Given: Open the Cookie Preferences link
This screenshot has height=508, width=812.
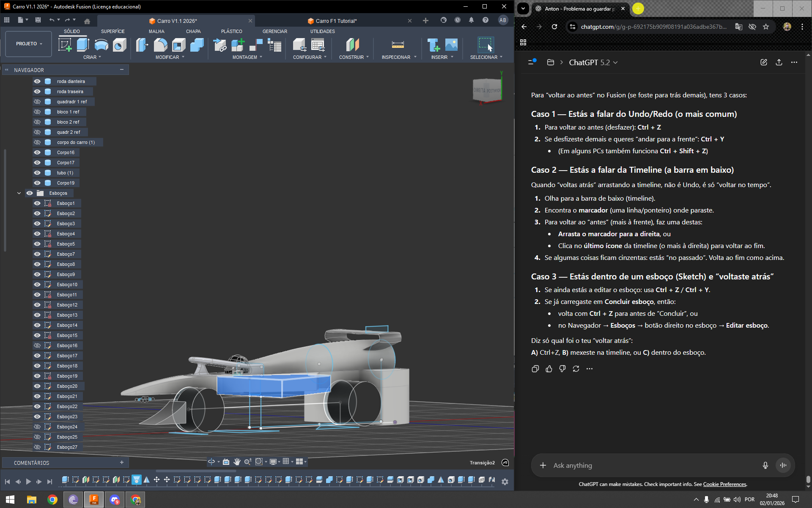Looking at the screenshot, I should point(724,484).
